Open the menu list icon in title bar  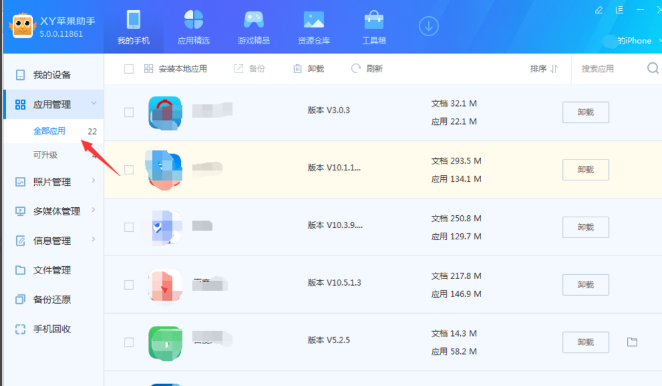(x=619, y=10)
